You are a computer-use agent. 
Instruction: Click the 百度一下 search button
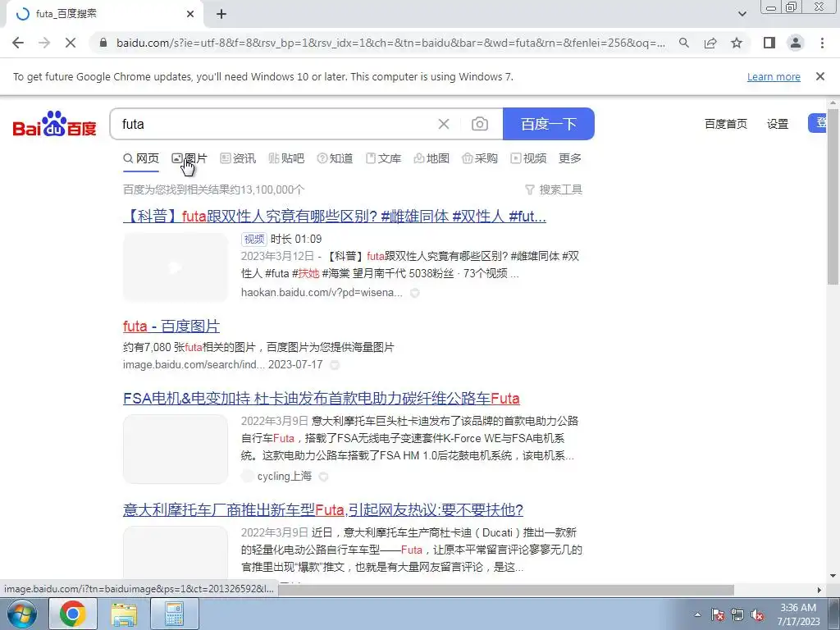click(549, 124)
